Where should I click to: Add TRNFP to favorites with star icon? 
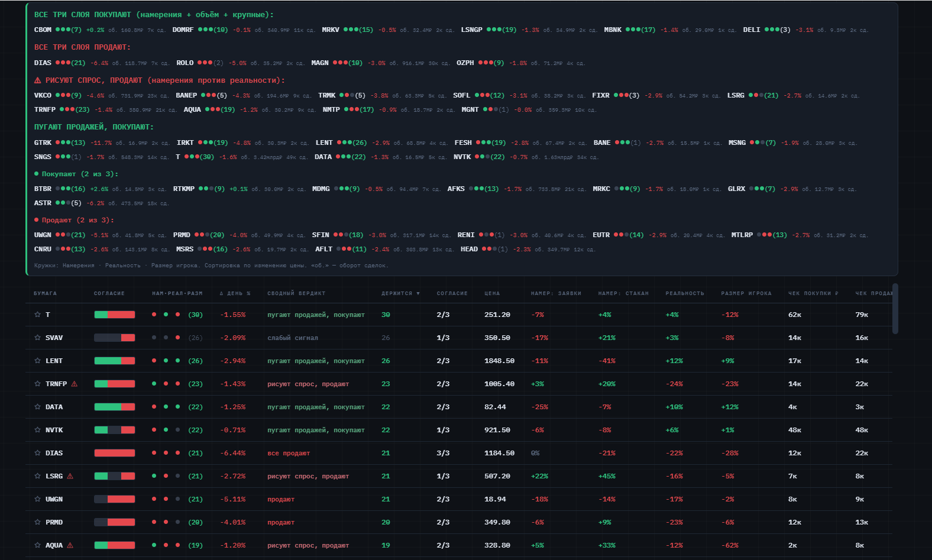37,384
